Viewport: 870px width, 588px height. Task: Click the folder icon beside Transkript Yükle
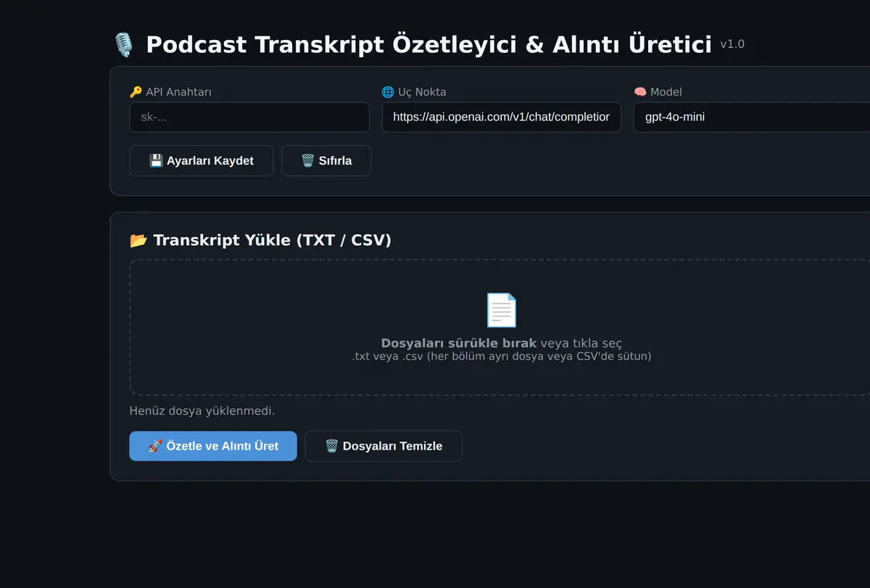(138, 240)
